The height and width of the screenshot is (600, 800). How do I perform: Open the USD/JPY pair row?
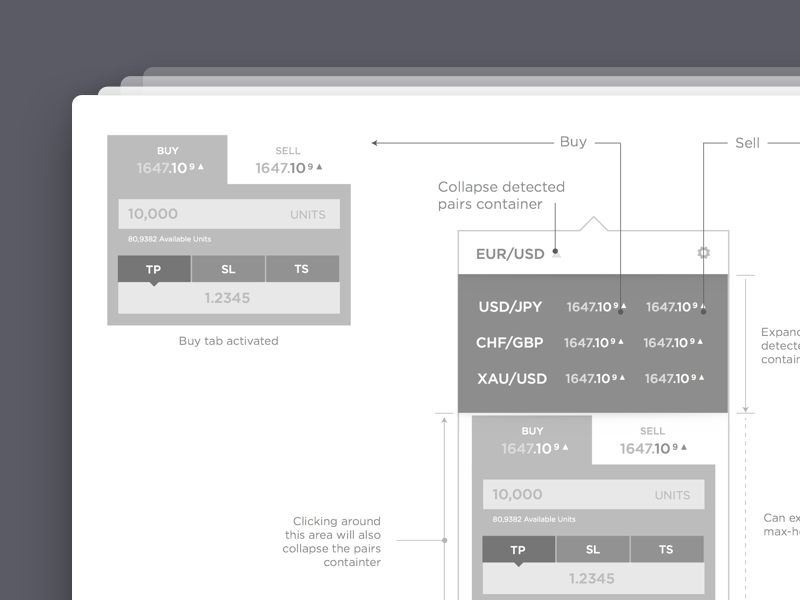pyautogui.click(x=510, y=308)
